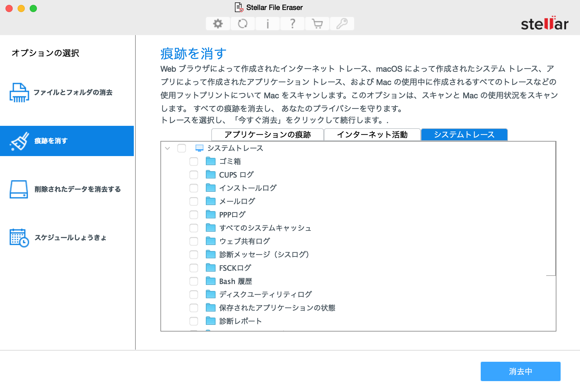Click the システムトレース root row label
Screen dimensions: 580x392
pos(235,148)
